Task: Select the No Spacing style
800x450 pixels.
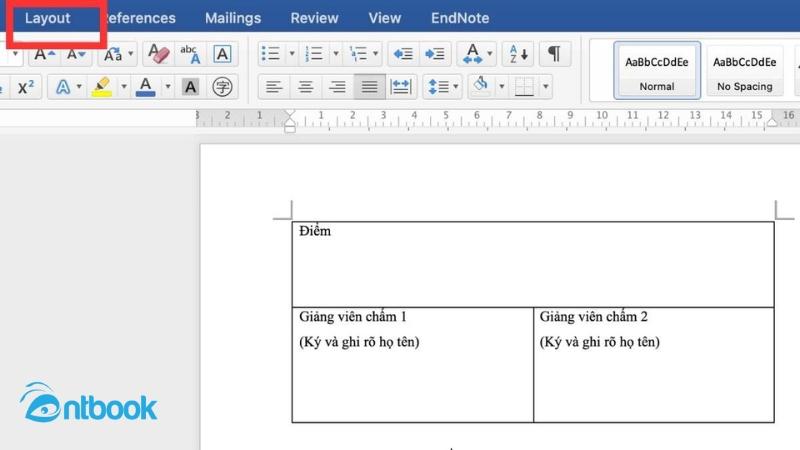Action: [x=744, y=71]
